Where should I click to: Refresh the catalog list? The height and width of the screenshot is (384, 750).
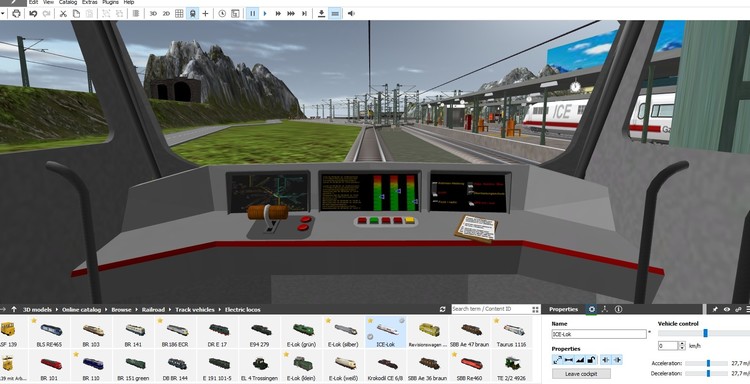pyautogui.click(x=442, y=309)
